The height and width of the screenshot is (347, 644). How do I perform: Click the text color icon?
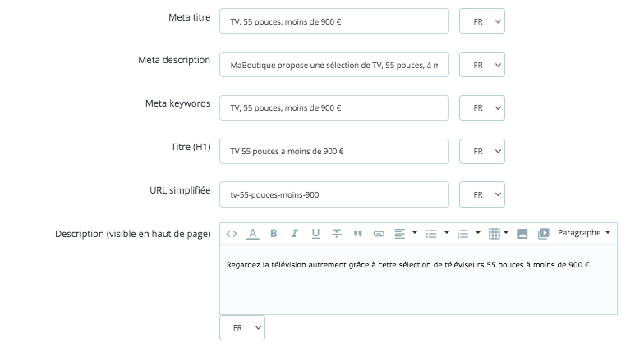[253, 234]
